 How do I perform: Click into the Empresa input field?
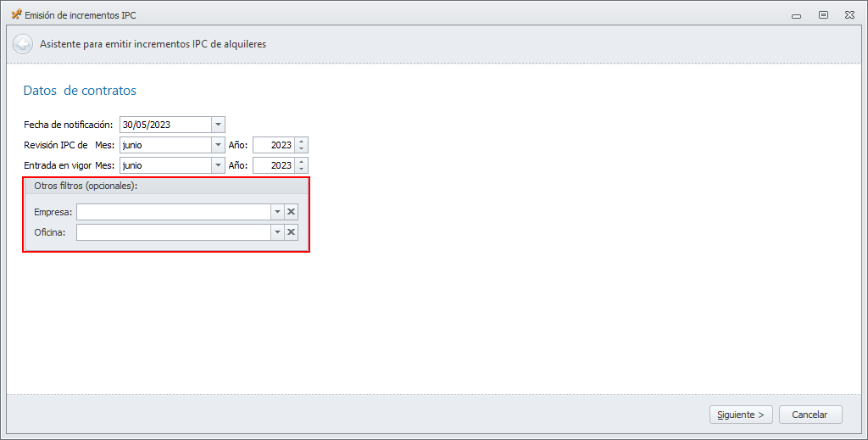pos(173,212)
